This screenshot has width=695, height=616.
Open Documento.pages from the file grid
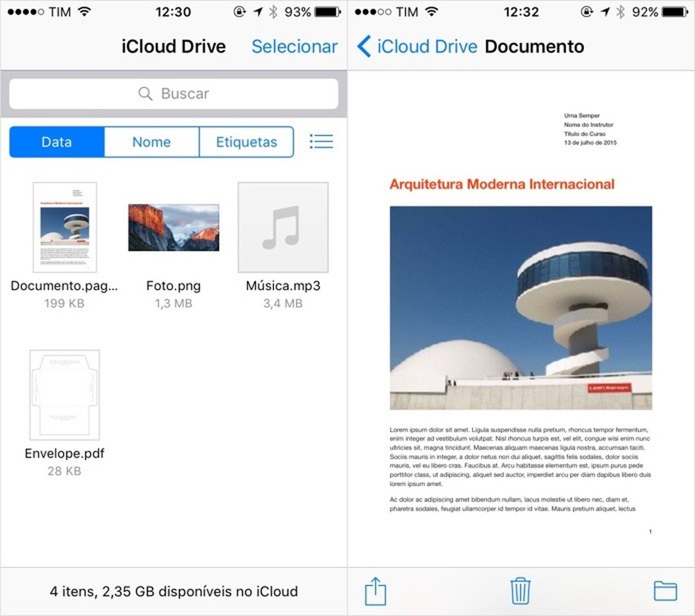(64, 226)
